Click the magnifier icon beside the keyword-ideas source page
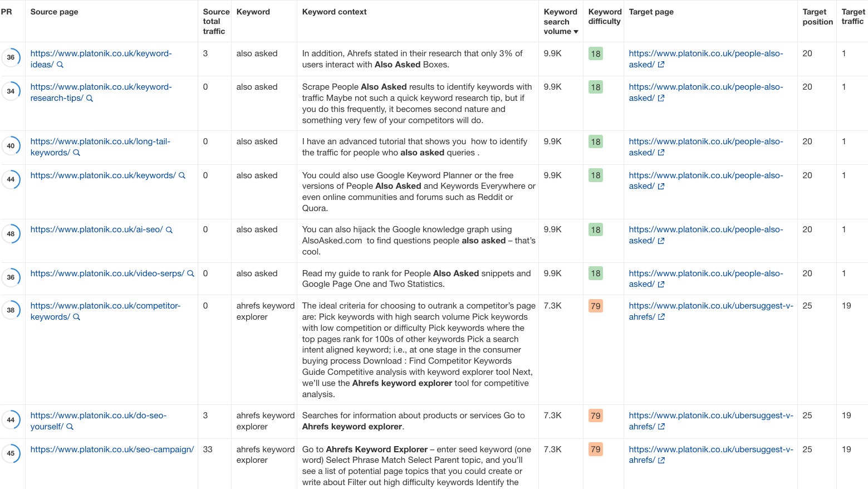Image resolution: width=868 pixels, height=489 pixels. (x=60, y=65)
